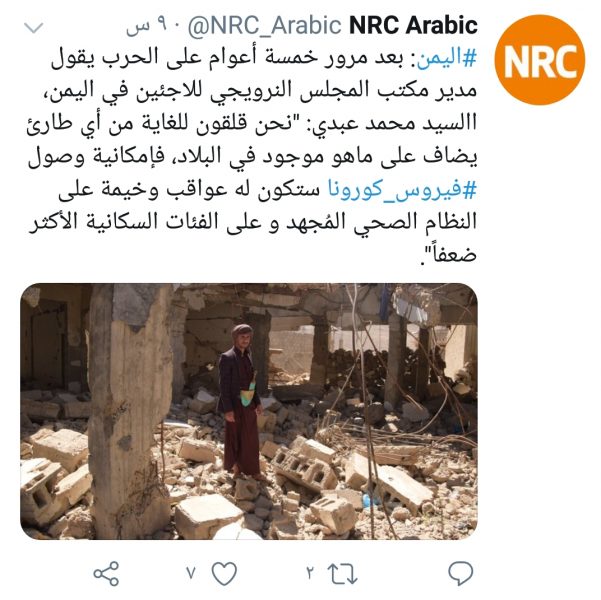Image resolution: width=601 pixels, height=600 pixels.
Task: Retweet using the arrows icon
Action: click(342, 574)
